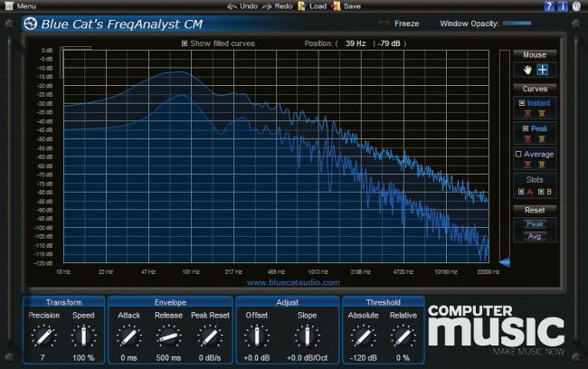The image size is (588, 369).
Task: Click the 101 Hz axis label
Action: tap(191, 272)
